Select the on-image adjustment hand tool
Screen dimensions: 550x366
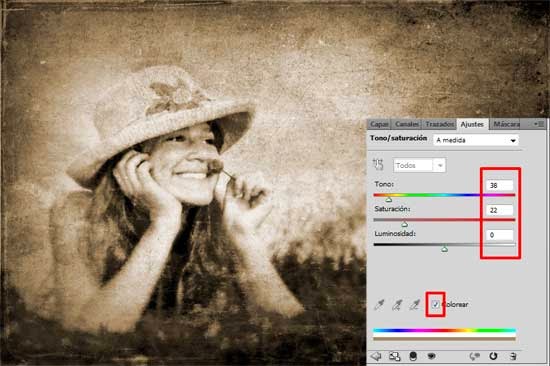tap(378, 165)
